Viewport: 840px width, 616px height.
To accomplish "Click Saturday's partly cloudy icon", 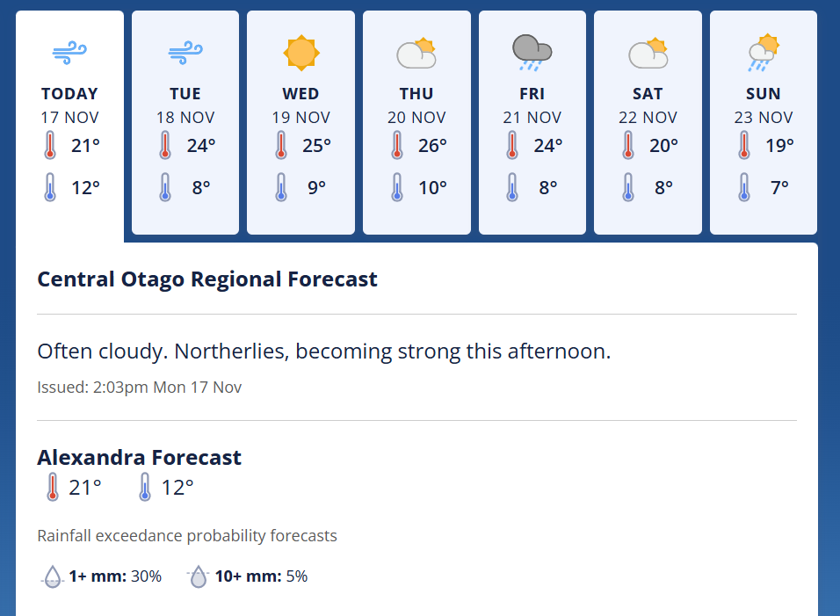I will click(648, 54).
